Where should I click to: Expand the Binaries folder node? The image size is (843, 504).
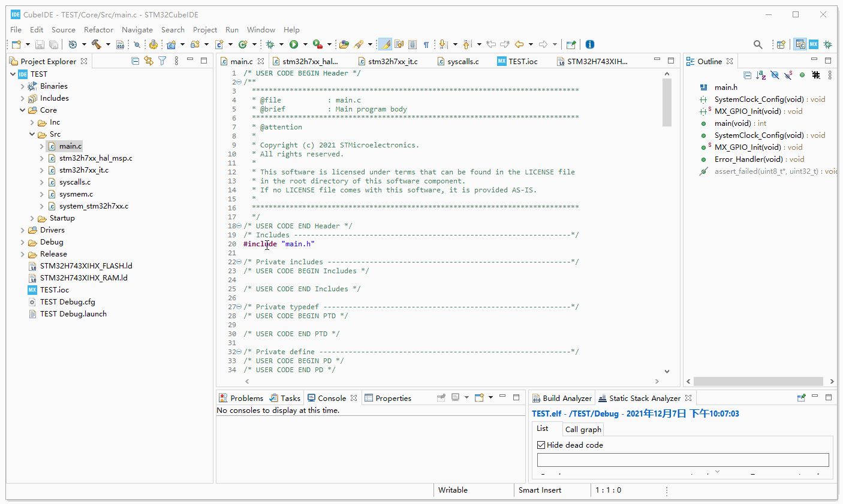click(x=23, y=86)
